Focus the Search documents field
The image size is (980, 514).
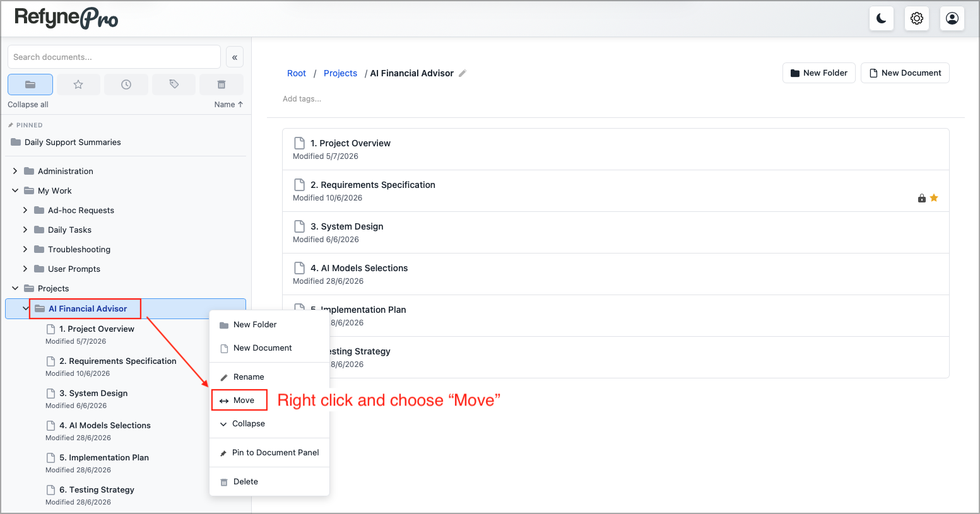114,57
